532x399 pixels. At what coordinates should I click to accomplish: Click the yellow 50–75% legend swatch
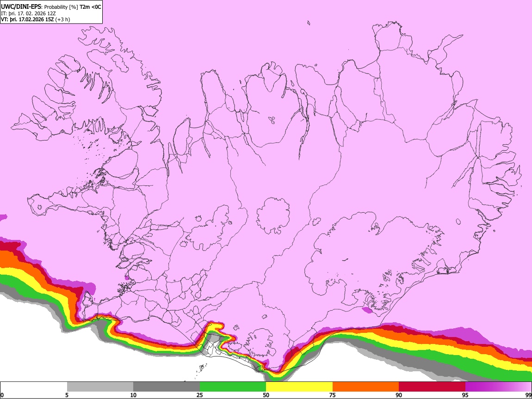point(299,387)
